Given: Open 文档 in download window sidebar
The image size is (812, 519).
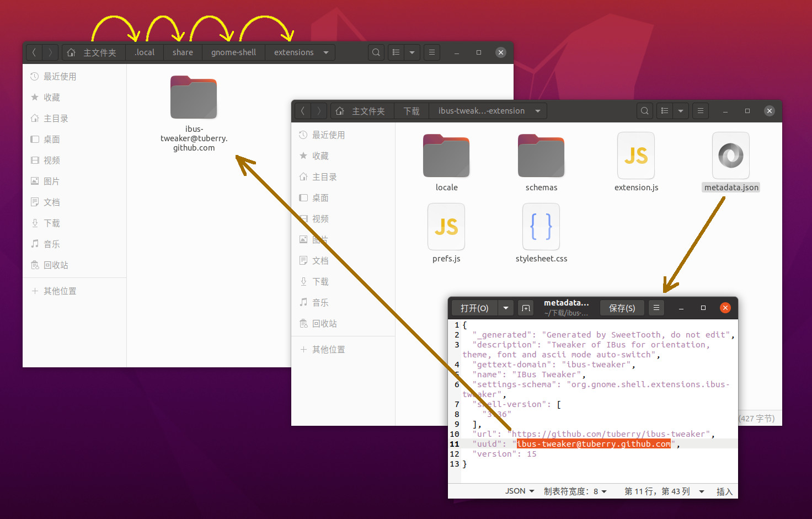Looking at the screenshot, I should 343,261.
